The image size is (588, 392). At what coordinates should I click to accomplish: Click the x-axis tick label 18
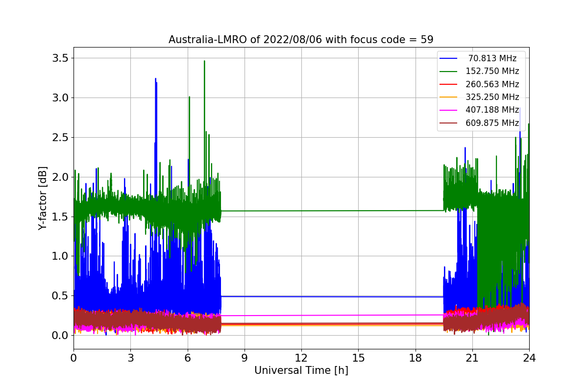[415, 358]
